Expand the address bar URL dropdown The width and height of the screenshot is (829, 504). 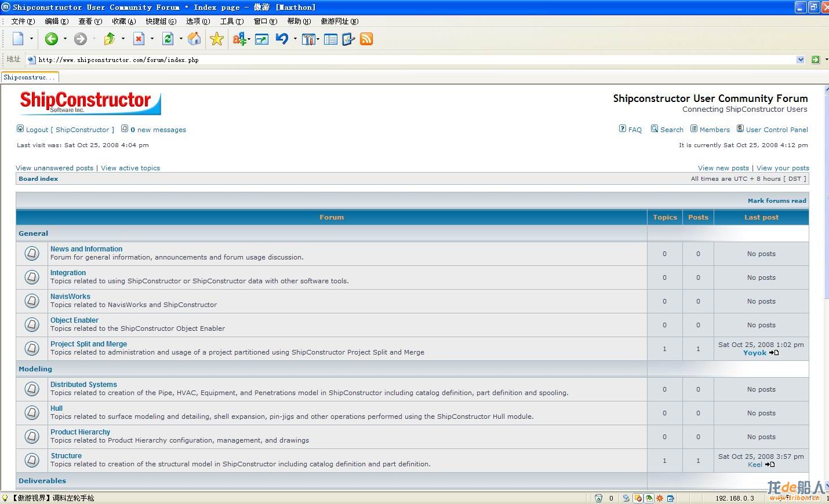(x=801, y=60)
